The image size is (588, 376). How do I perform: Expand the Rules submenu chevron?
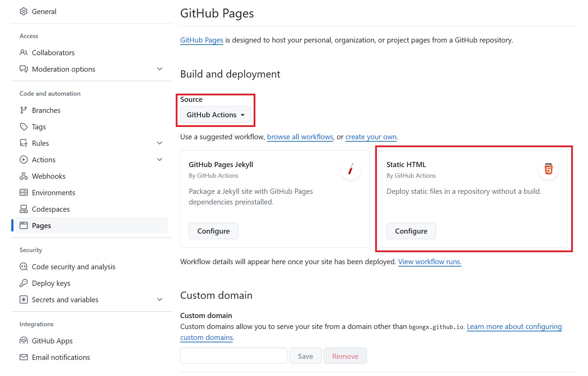(160, 143)
